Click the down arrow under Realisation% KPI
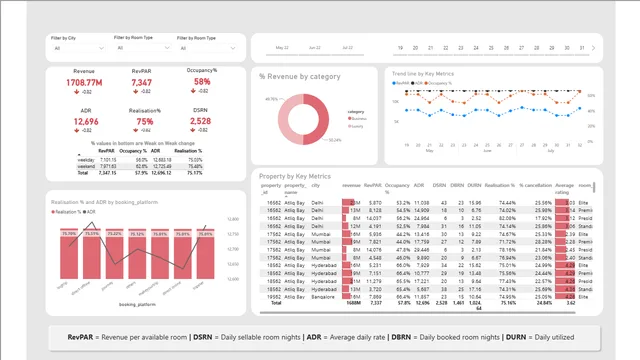Viewport: 640px width, 360px height. pyautogui.click(x=136, y=130)
